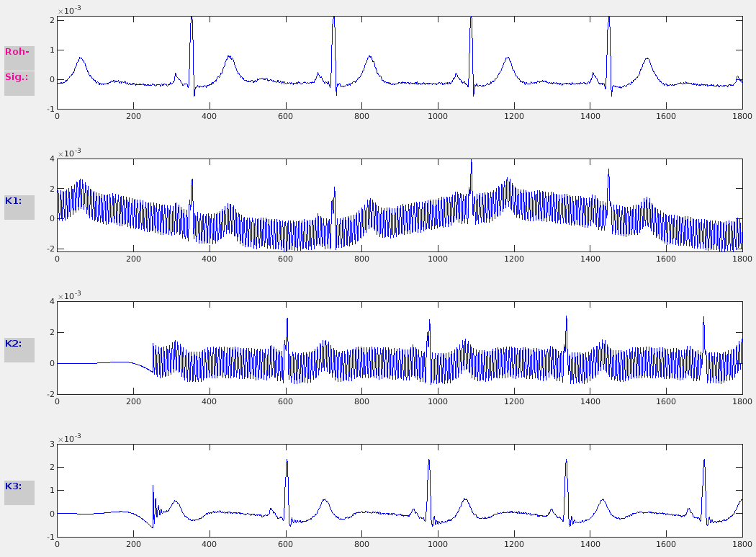Click the x-axis tick '1000' under K3 plot
This screenshot has width=756, height=557.
pyautogui.click(x=438, y=543)
